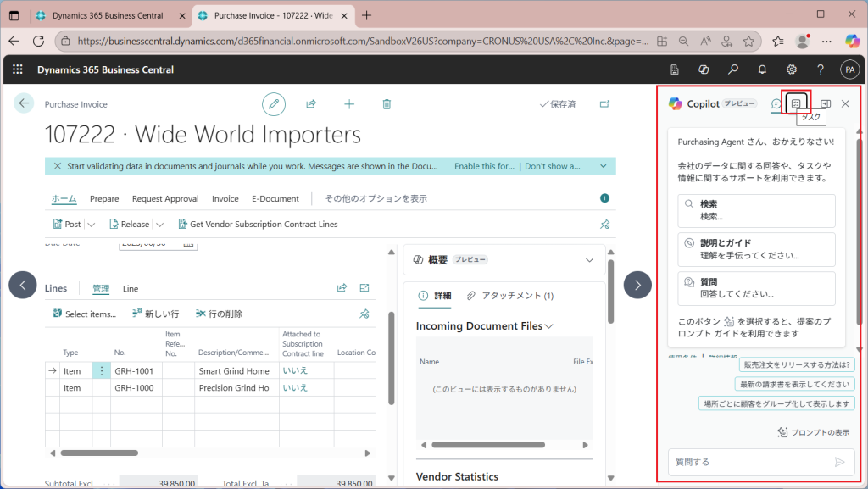The width and height of the screenshot is (868, 489).
Task: Switch to the 詳細 FactBox tab
Action: tap(435, 296)
